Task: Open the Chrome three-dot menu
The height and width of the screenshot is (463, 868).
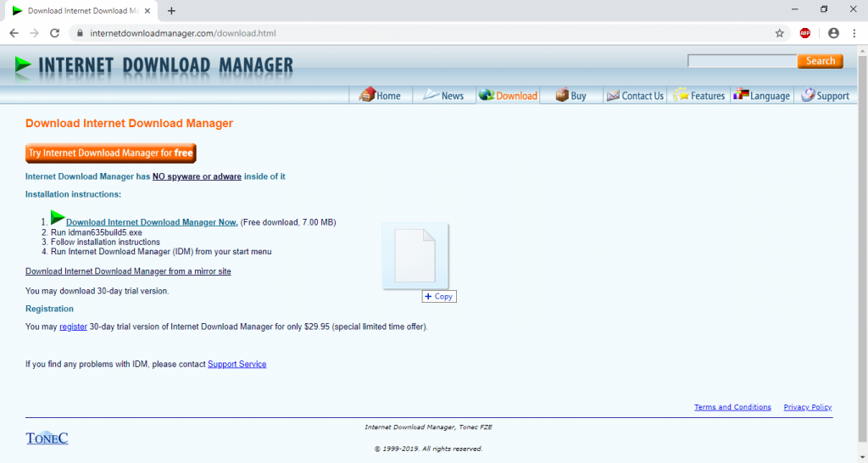Action: 854,33
